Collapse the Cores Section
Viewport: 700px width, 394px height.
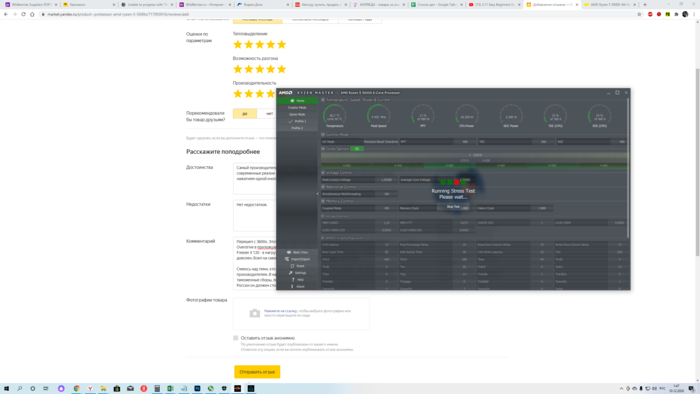[x=323, y=149]
